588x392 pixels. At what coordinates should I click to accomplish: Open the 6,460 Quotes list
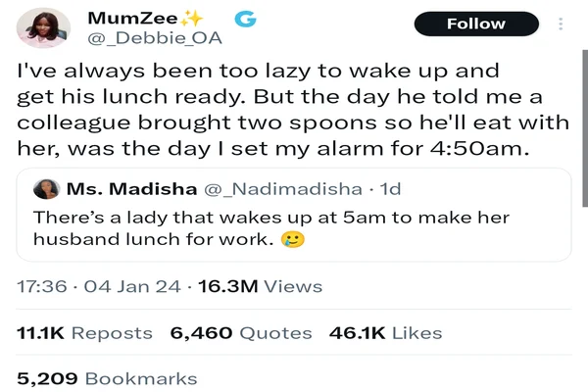(240, 333)
